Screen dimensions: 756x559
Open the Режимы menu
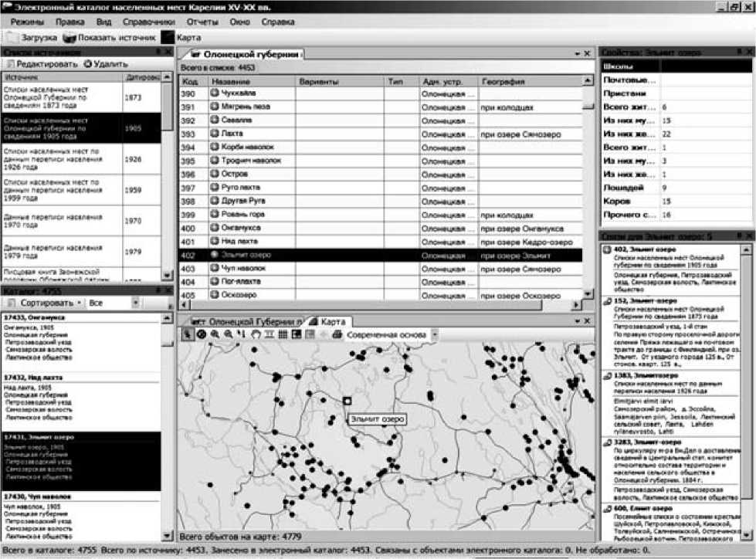pyautogui.click(x=27, y=22)
